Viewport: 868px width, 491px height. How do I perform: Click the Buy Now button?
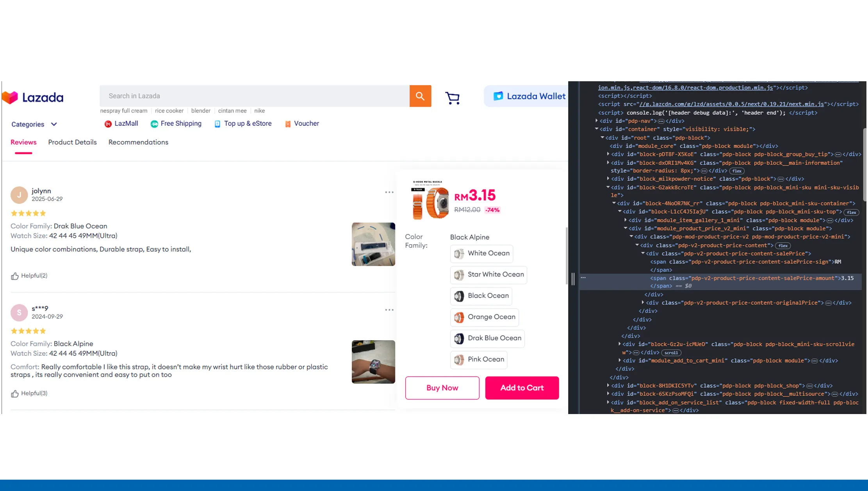pos(442,387)
